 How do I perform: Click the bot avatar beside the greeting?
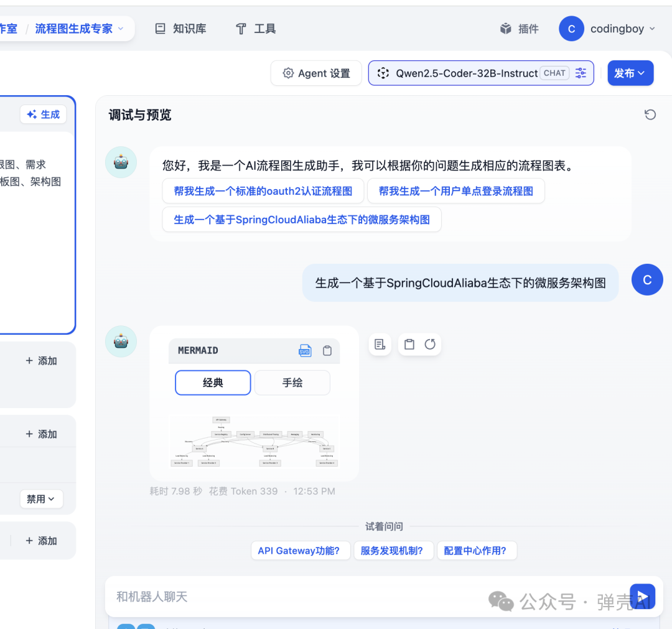coord(121,162)
